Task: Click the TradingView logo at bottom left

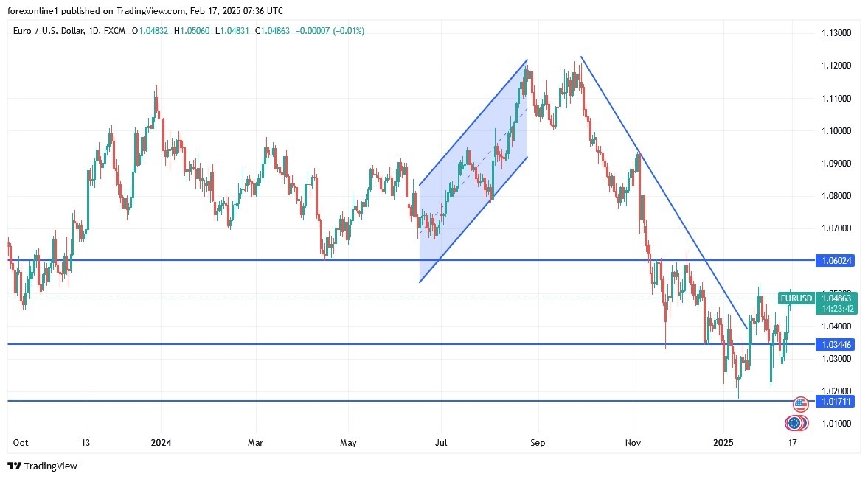Action: click(x=42, y=466)
